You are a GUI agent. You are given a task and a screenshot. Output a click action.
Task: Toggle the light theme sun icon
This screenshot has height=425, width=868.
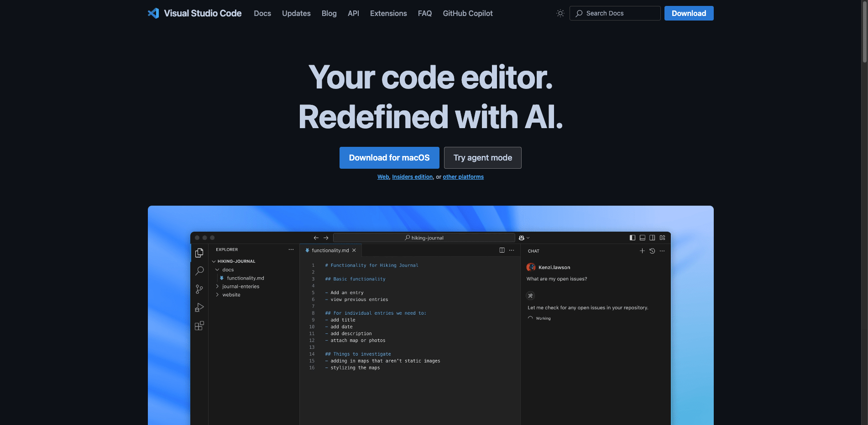[x=560, y=13]
